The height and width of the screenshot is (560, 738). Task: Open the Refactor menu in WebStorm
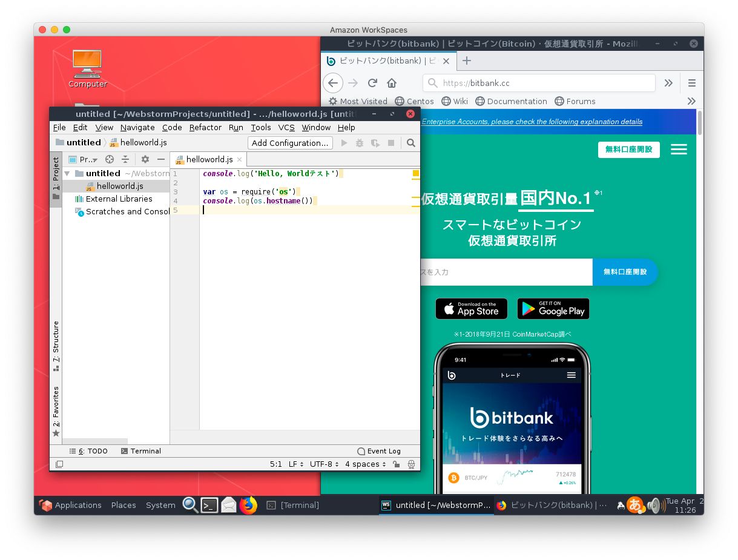coord(205,127)
